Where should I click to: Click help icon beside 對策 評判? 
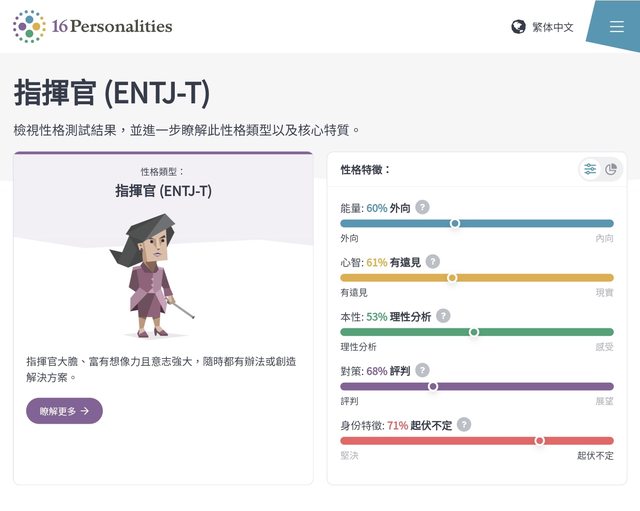[x=422, y=371]
